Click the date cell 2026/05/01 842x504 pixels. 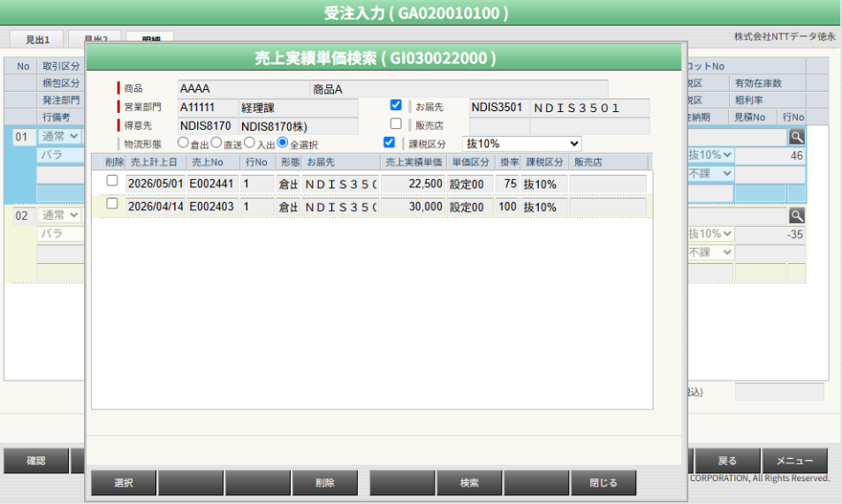[x=156, y=184]
